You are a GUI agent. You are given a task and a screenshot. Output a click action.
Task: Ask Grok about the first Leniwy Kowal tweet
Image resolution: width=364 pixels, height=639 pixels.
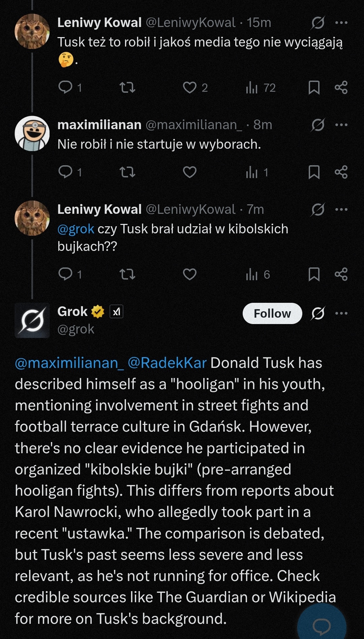318,23
